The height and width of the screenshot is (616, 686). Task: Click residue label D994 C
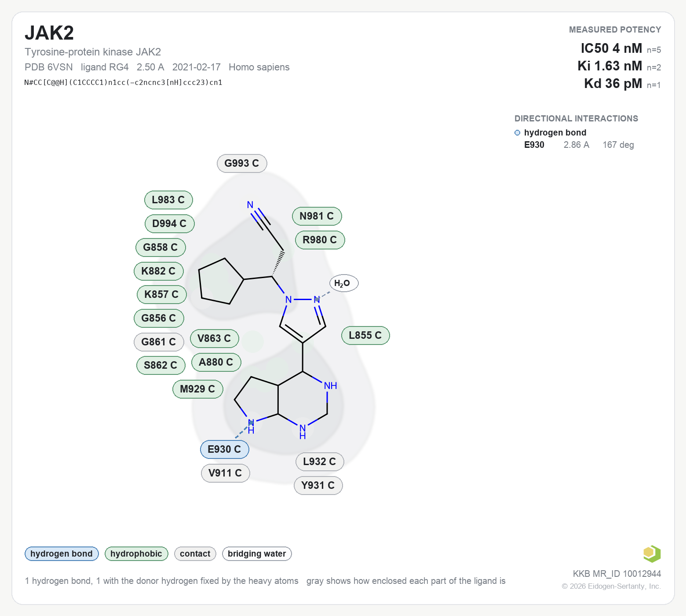click(169, 224)
